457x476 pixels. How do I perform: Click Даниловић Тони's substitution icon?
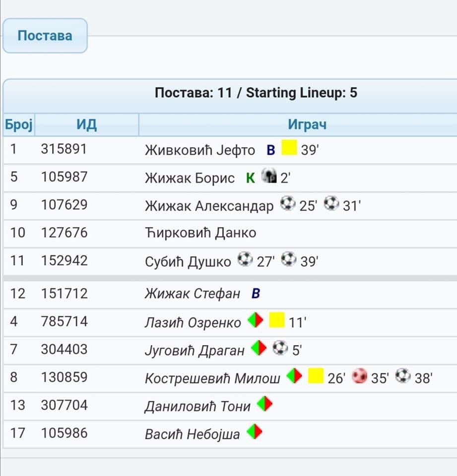tap(264, 404)
